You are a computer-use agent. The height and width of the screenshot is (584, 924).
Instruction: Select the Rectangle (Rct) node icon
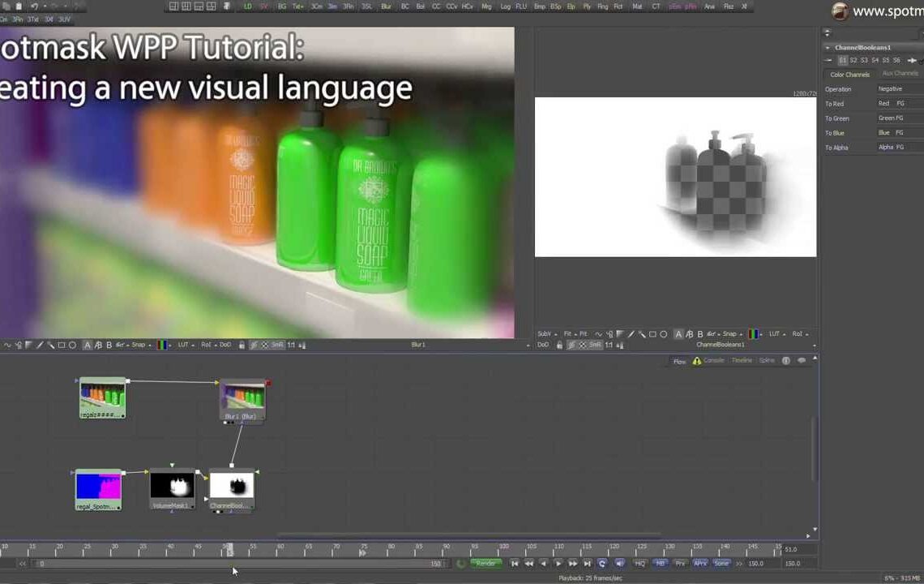tap(618, 6)
